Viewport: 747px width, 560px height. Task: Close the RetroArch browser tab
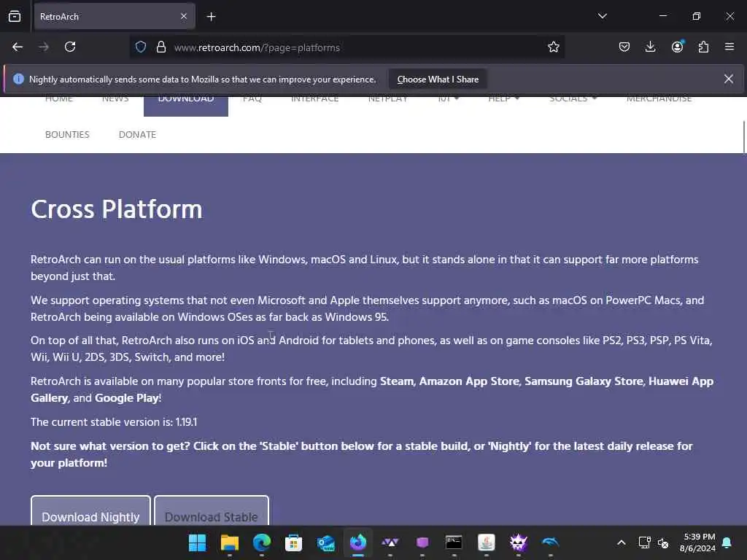(x=184, y=17)
